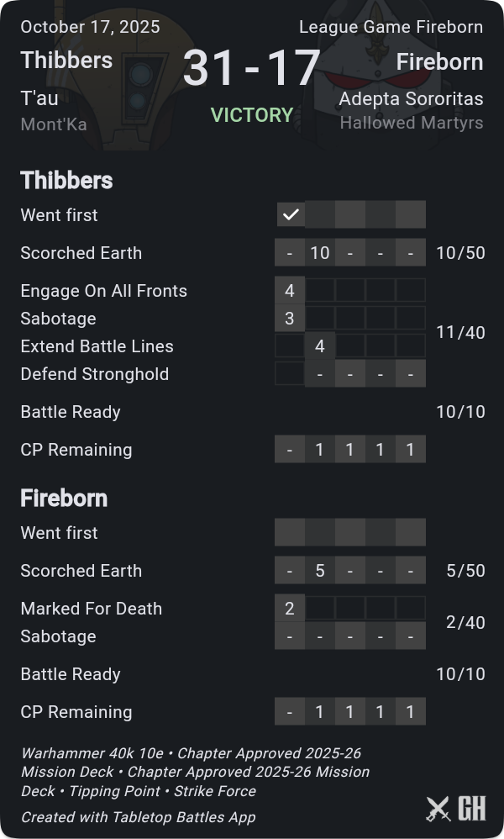Select Fireborn's Scorched Earth score of 5
This screenshot has height=839, width=504.
[320, 570]
